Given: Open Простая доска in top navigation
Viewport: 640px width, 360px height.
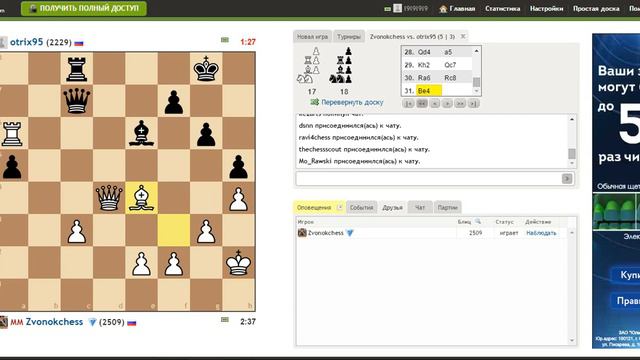Looking at the screenshot, I should click(x=596, y=9).
